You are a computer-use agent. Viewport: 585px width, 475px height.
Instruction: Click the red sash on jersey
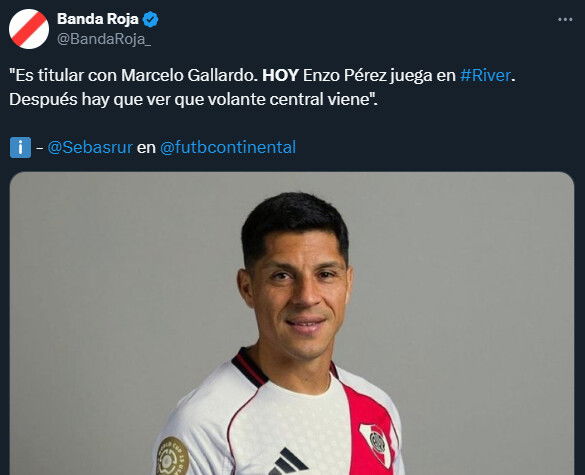coord(367,431)
